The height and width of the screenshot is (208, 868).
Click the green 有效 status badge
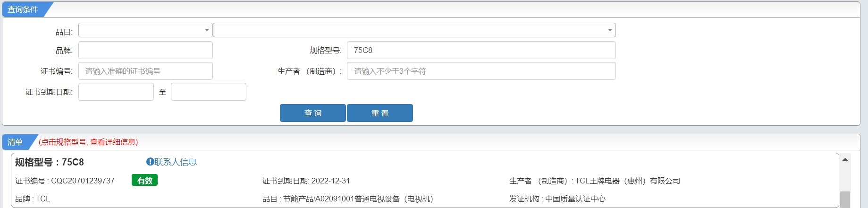[144, 180]
